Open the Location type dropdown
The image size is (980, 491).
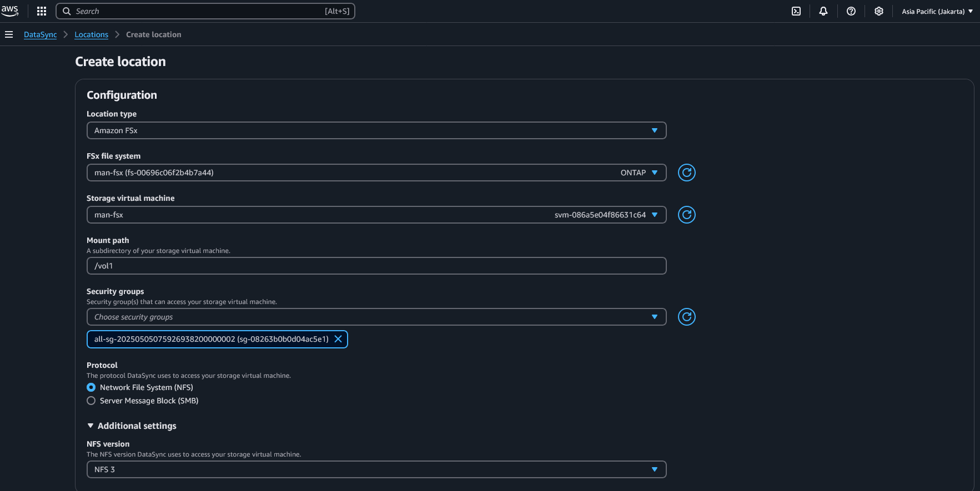tap(376, 130)
